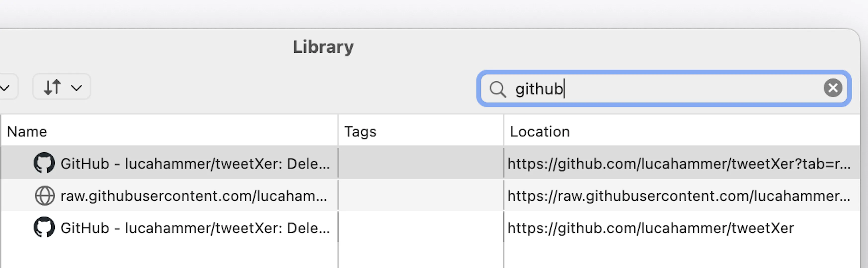The image size is (868, 268).
Task: Click the globe icon beside raw.githubusercontent entry
Action: [x=45, y=196]
